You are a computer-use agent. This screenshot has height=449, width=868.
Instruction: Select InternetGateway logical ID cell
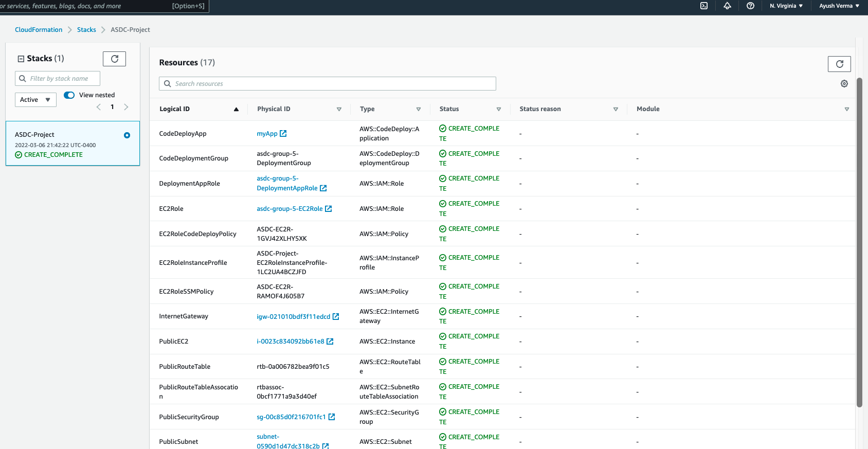click(x=184, y=316)
